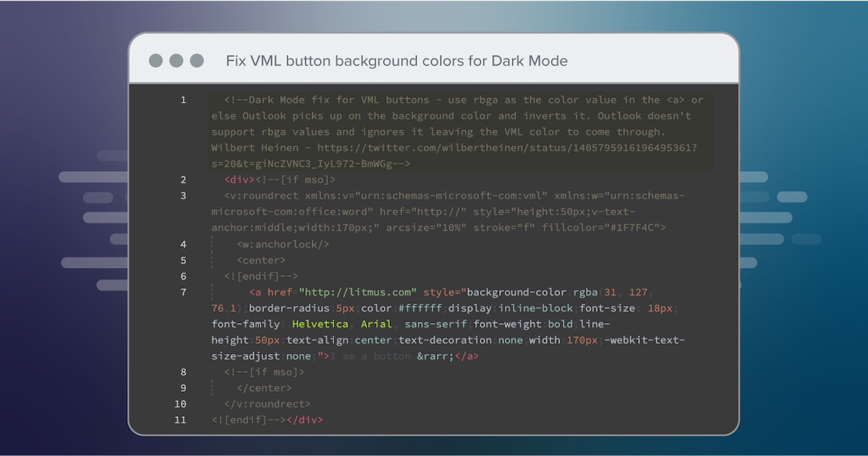
Task: Click line number 10 in the gutter
Action: point(180,403)
